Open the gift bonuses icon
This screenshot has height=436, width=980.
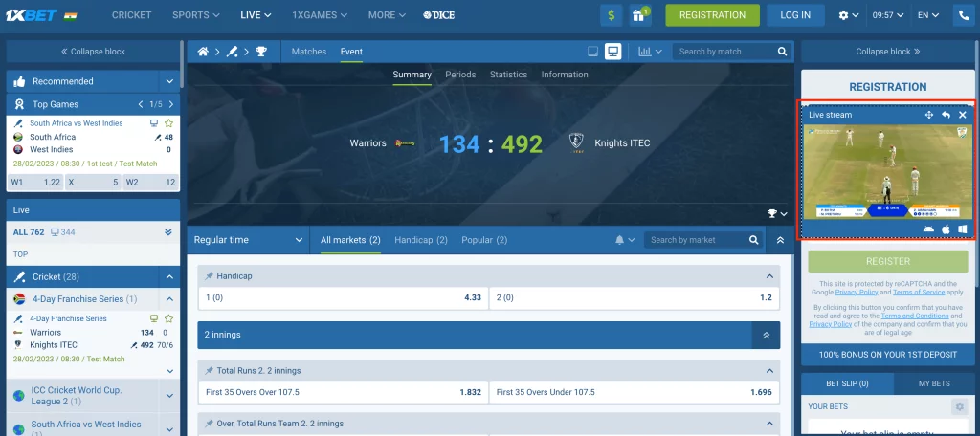point(640,15)
